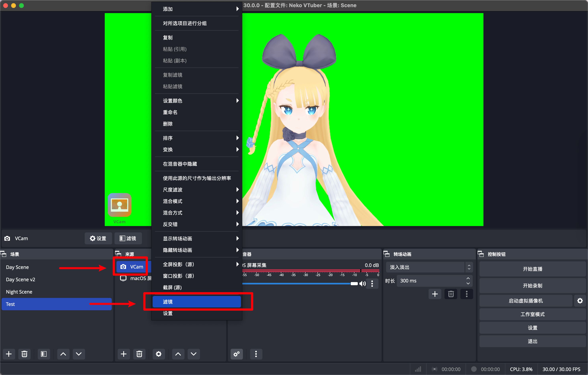
Task: Adjust the audio mixer volume slider
Action: (354, 283)
